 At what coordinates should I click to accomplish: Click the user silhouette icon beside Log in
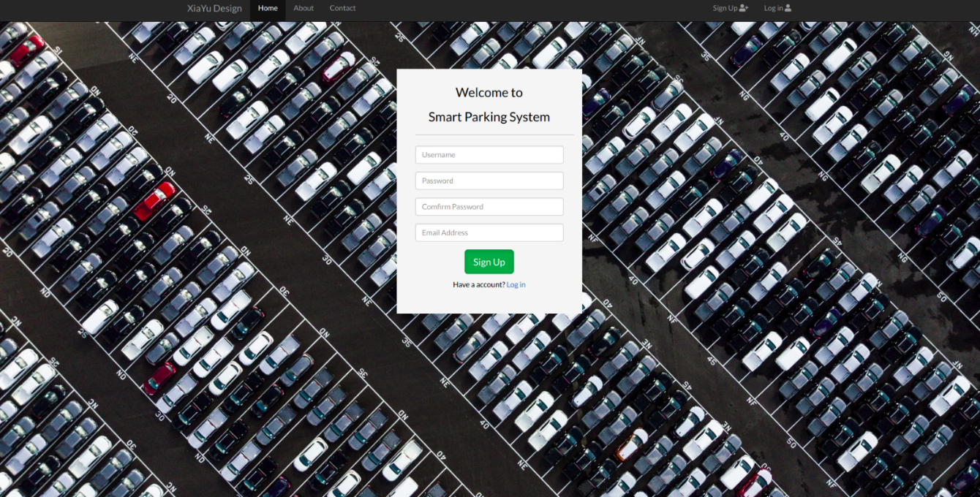coord(788,8)
